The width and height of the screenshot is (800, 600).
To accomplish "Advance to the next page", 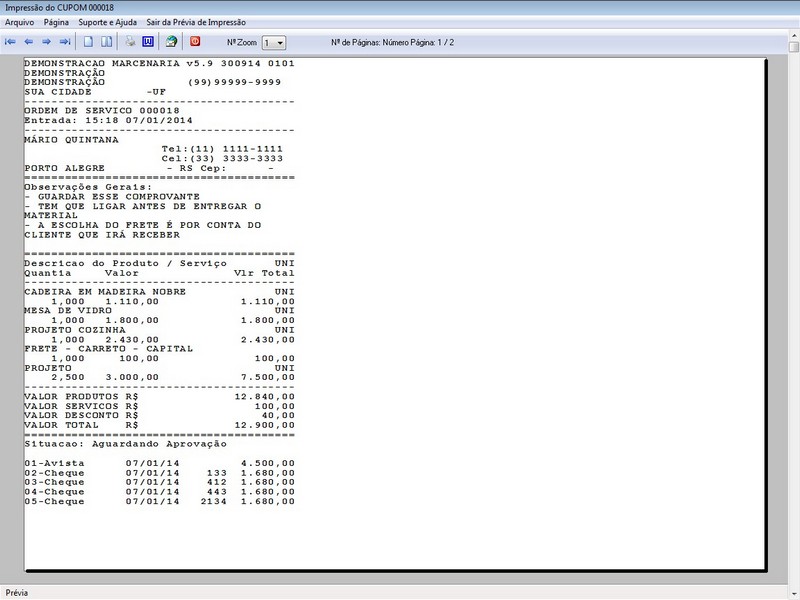I will coord(46,41).
